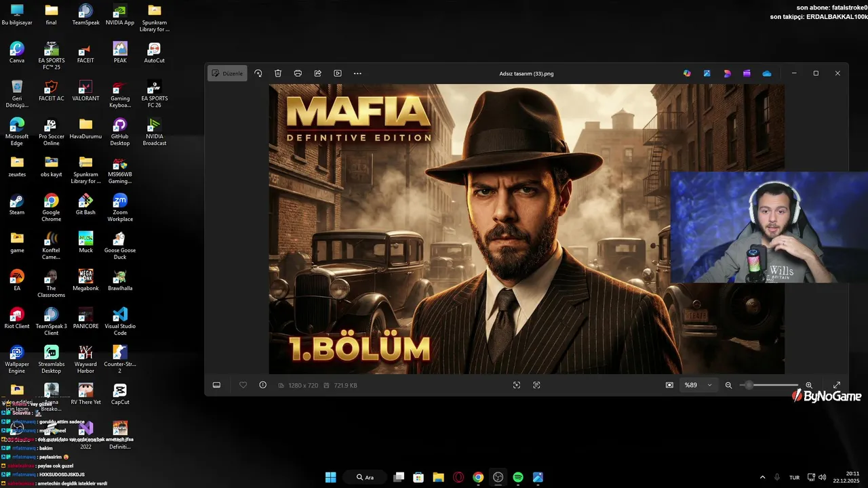
Task: Select the Canva desktop icon
Action: coord(17,53)
